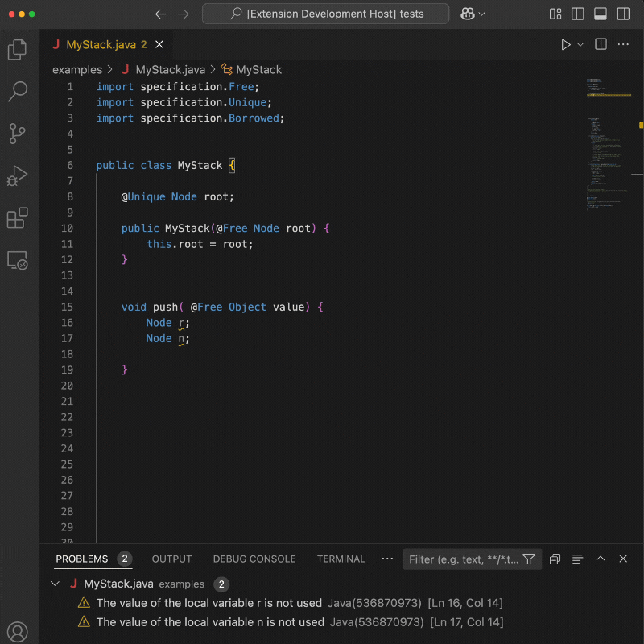
Task: Run the Java file with play icon
Action: (566, 45)
